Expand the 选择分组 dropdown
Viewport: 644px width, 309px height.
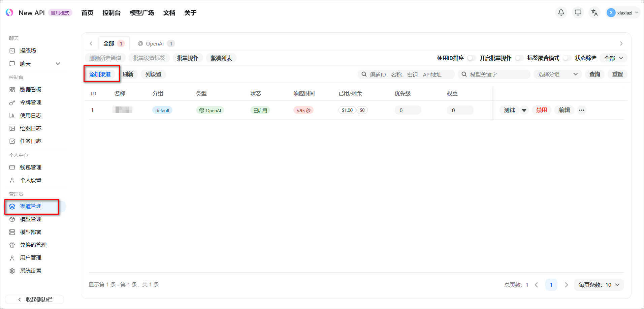click(x=557, y=74)
